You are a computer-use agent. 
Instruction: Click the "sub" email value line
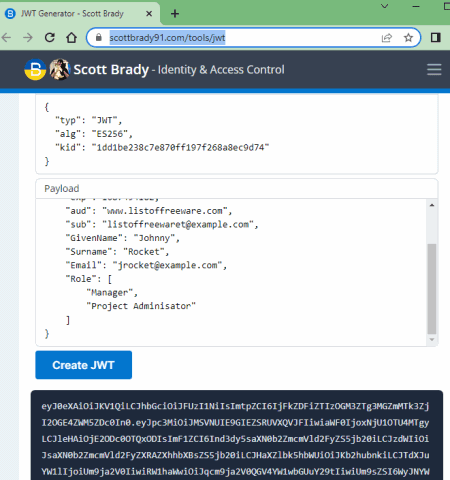coord(162,224)
